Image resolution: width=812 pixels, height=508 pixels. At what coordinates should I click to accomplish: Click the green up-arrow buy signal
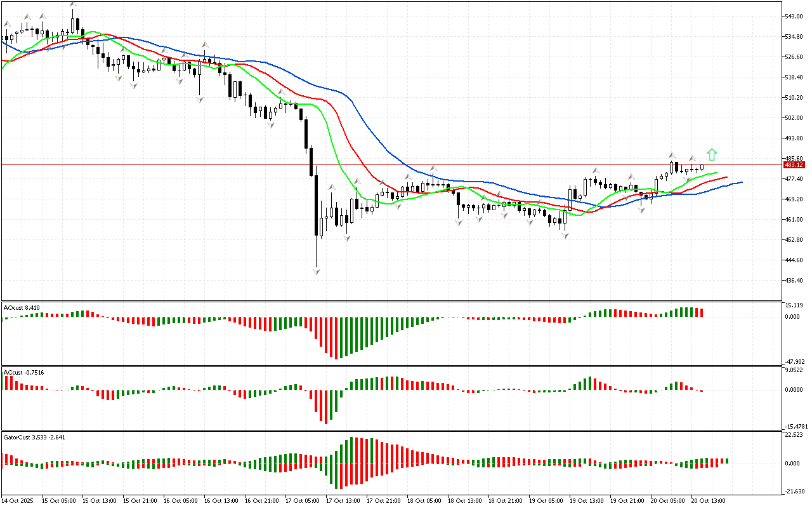[x=712, y=154]
